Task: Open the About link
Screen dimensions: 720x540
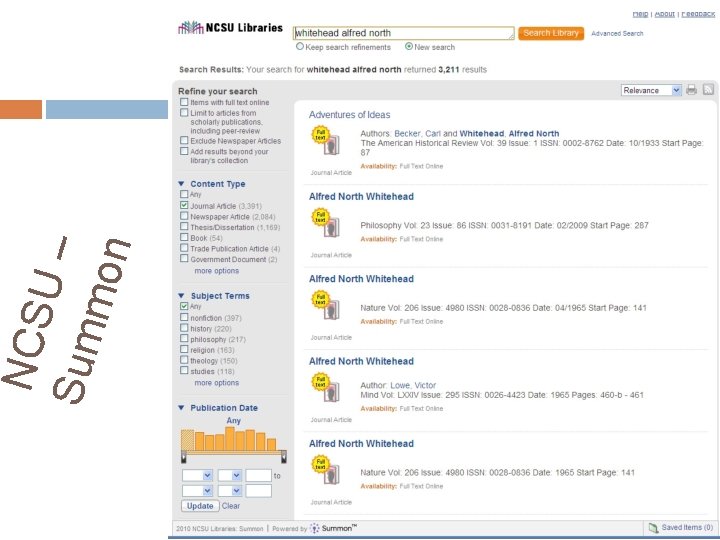Action: pos(664,14)
